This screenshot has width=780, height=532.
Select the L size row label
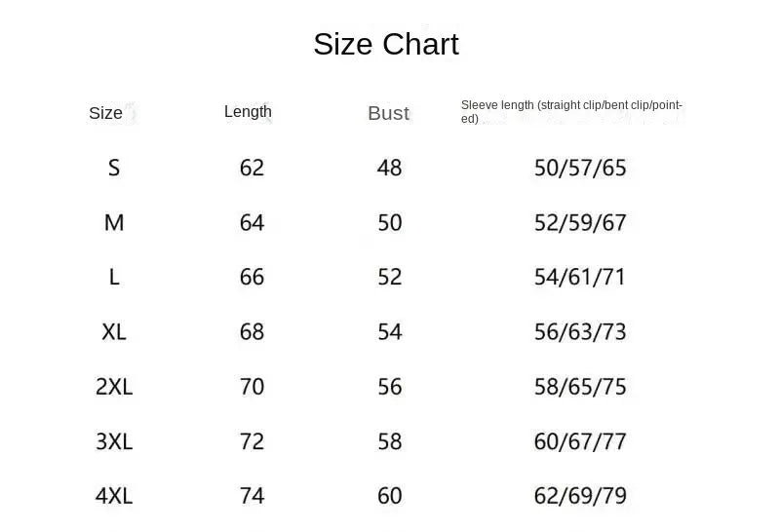[114, 277]
